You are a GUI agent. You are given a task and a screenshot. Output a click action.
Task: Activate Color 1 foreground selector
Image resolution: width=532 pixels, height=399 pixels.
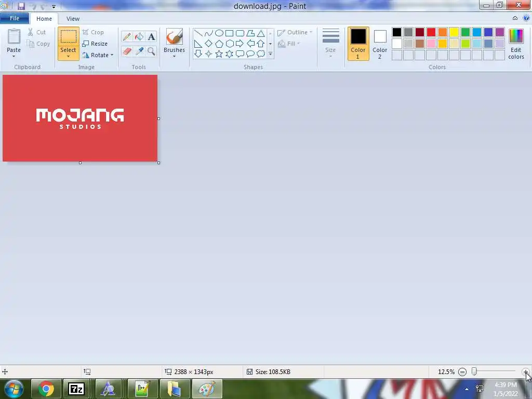[x=358, y=44]
